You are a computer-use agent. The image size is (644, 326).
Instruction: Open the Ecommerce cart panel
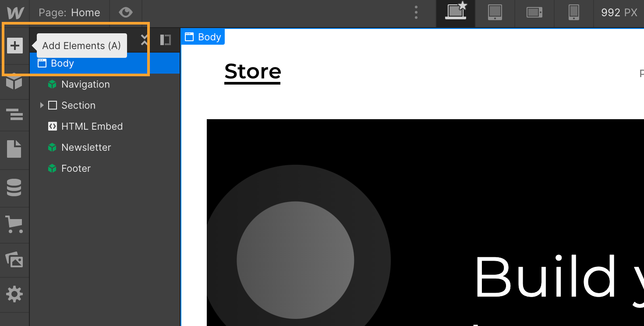(x=14, y=224)
